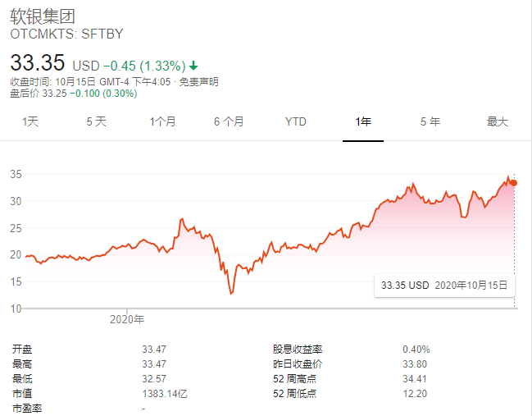This screenshot has width=532, height=416.
Task: Select the 1天 time range tab
Action: [x=31, y=121]
